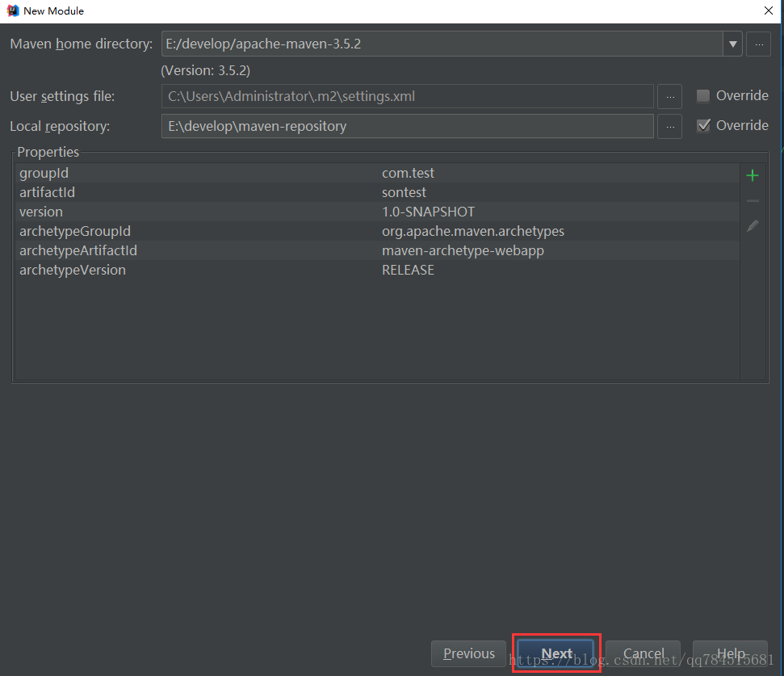Click the Help button
The image size is (784, 676).
click(x=730, y=653)
